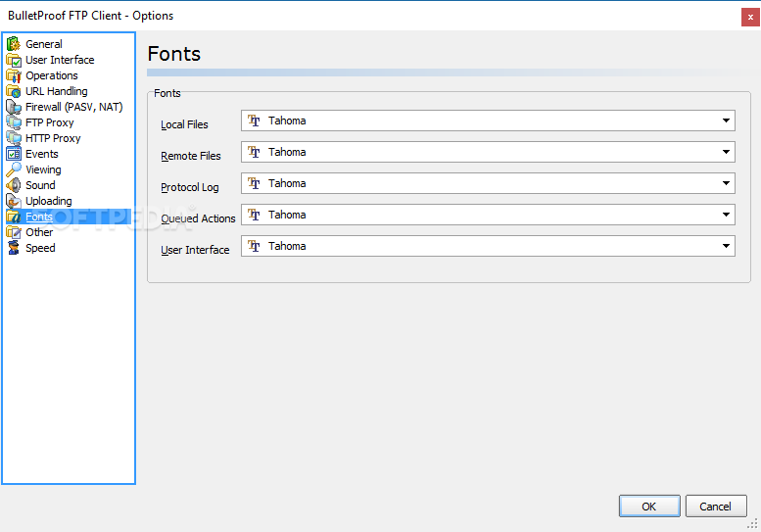761x532 pixels.
Task: Click the Firewall (PASV, NAT) icon
Action: click(x=14, y=107)
